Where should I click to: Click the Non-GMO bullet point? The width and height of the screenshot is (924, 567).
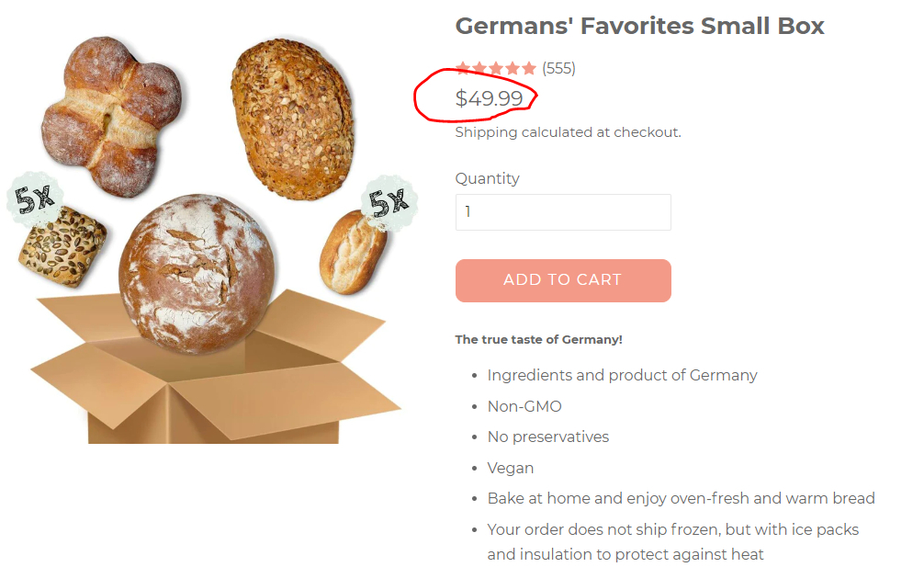[x=524, y=406]
